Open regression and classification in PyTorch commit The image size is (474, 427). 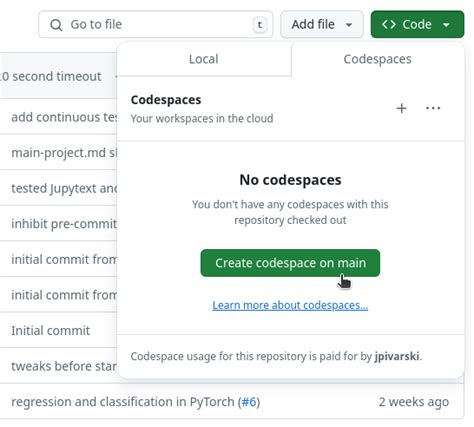click(122, 402)
